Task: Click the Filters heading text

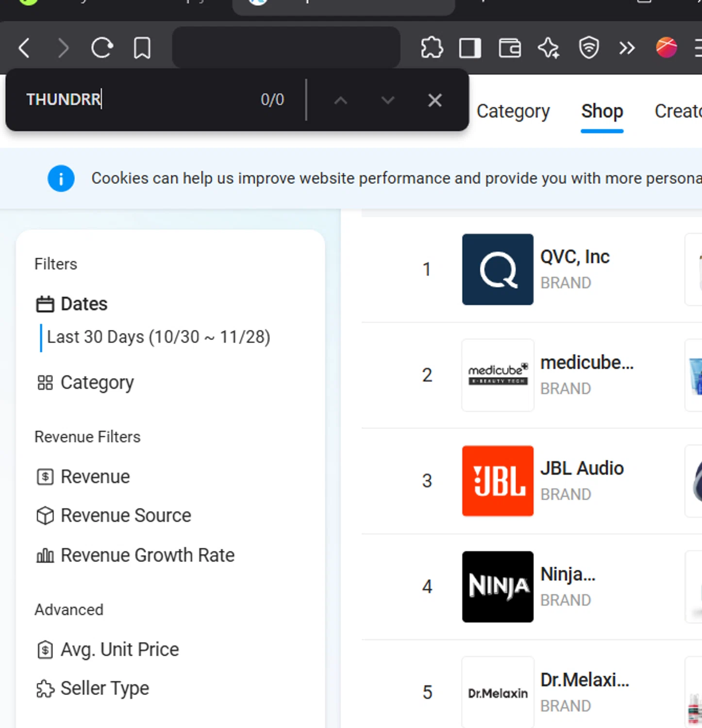Action: (56, 264)
